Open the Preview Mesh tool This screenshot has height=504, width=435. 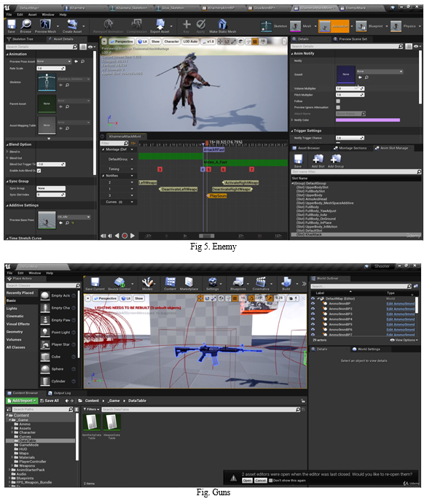(45, 25)
